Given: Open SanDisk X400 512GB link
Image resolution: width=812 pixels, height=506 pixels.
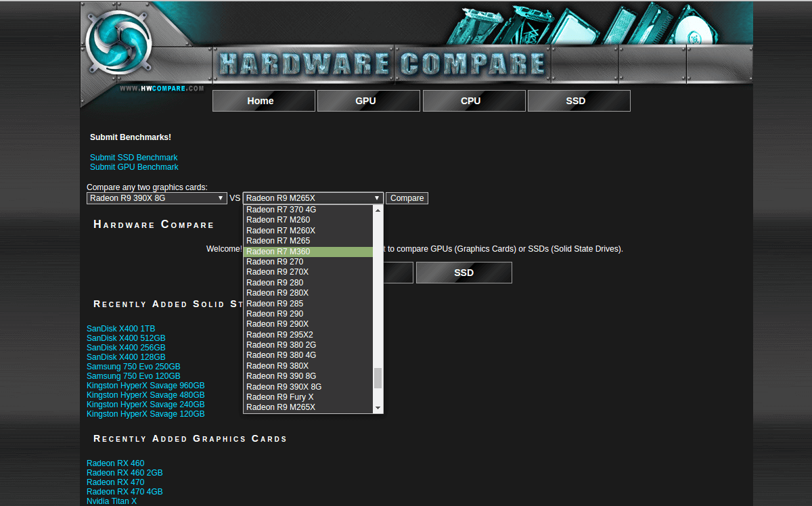Looking at the screenshot, I should click(126, 338).
